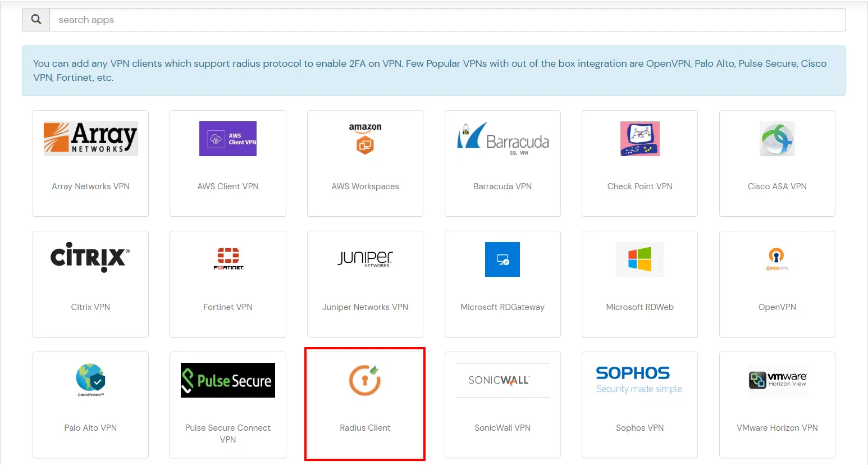Click the VMware Horizon VPN label
Viewport: 868px width, 465px height.
tap(777, 428)
